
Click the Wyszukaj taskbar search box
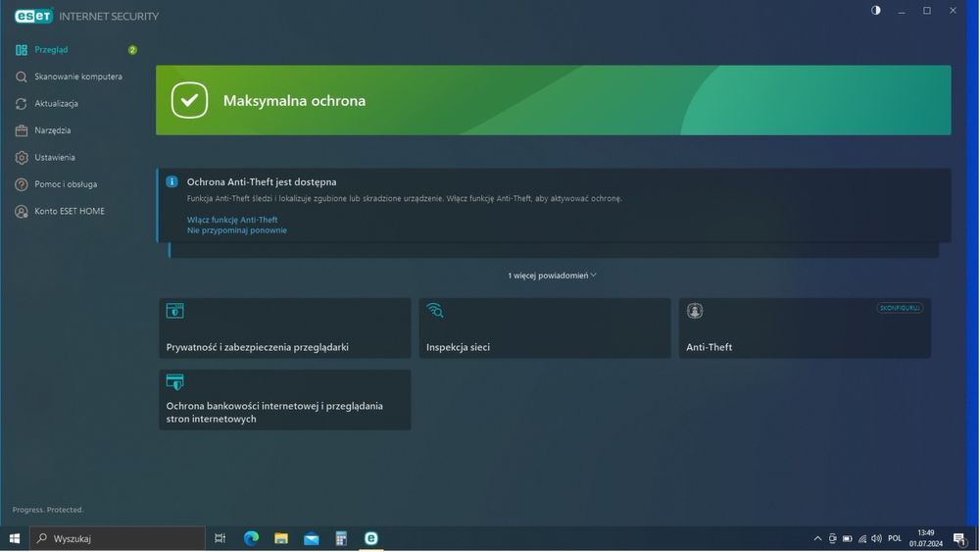[x=117, y=538]
